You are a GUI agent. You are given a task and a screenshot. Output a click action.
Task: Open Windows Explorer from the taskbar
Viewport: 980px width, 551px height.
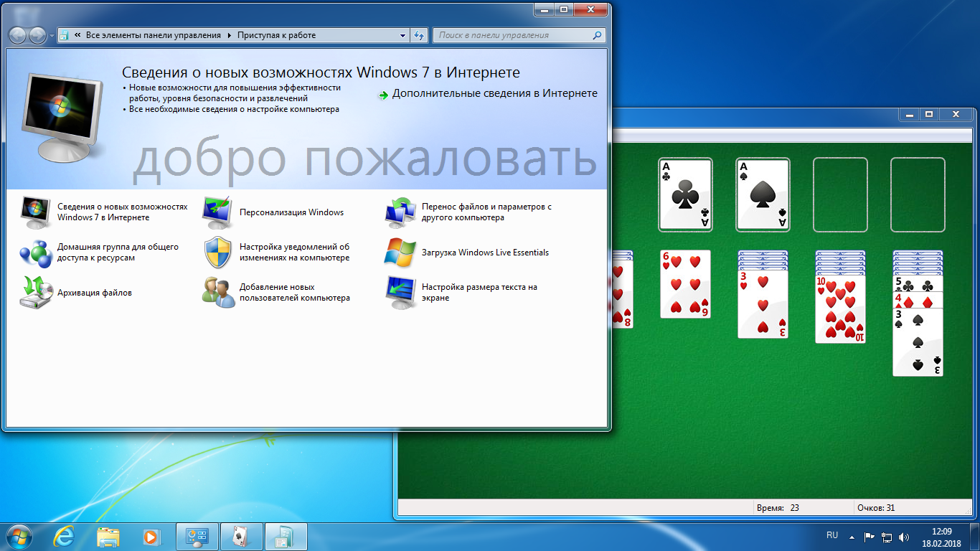(x=108, y=536)
